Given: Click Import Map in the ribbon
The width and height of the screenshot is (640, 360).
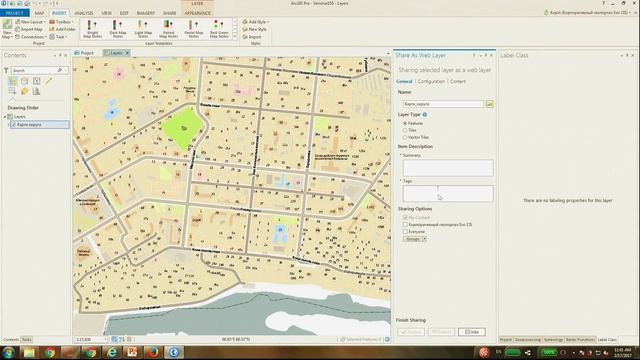Looking at the screenshot, I should point(29,29).
